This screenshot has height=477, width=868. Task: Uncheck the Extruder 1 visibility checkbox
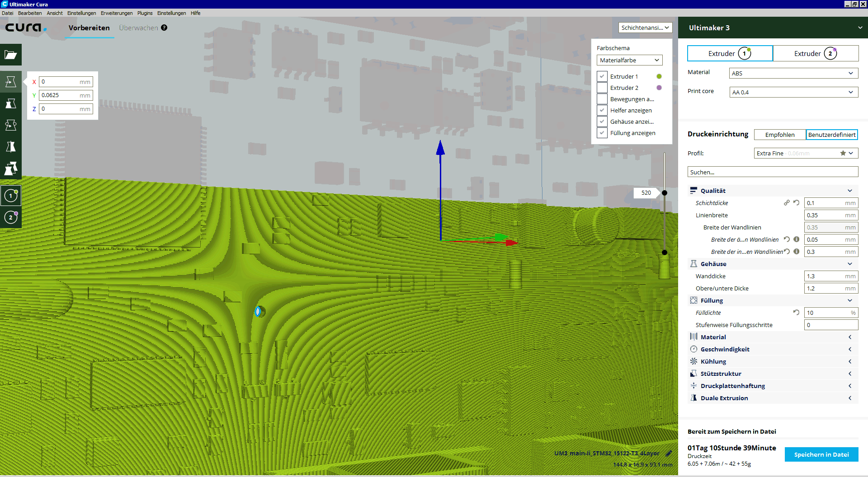pyautogui.click(x=602, y=76)
